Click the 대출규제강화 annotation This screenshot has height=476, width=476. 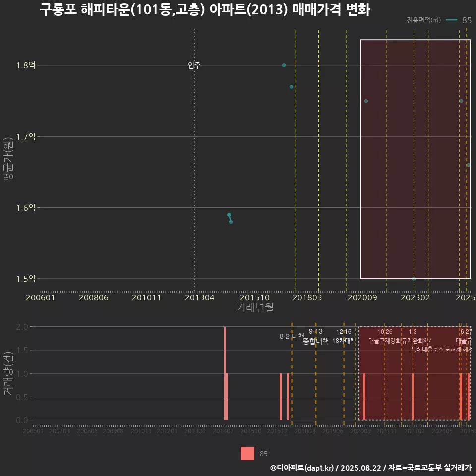pos(385,340)
